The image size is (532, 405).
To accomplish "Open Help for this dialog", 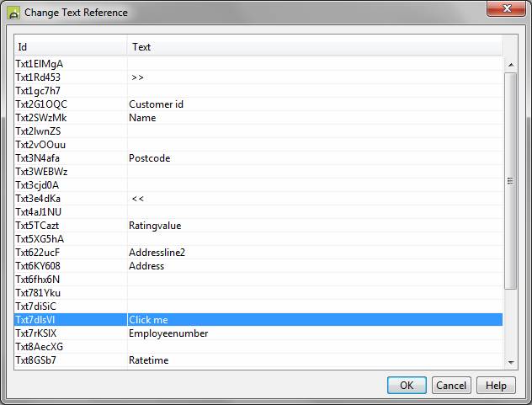I will tap(496, 385).
